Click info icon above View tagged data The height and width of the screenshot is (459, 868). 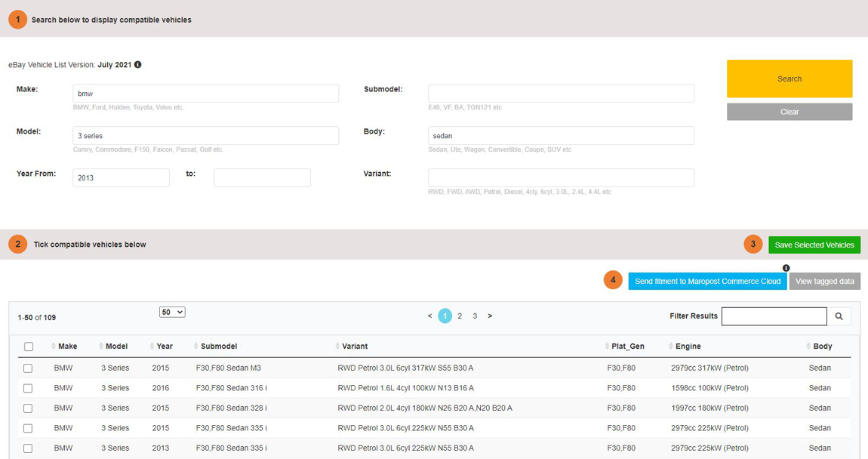(786, 268)
